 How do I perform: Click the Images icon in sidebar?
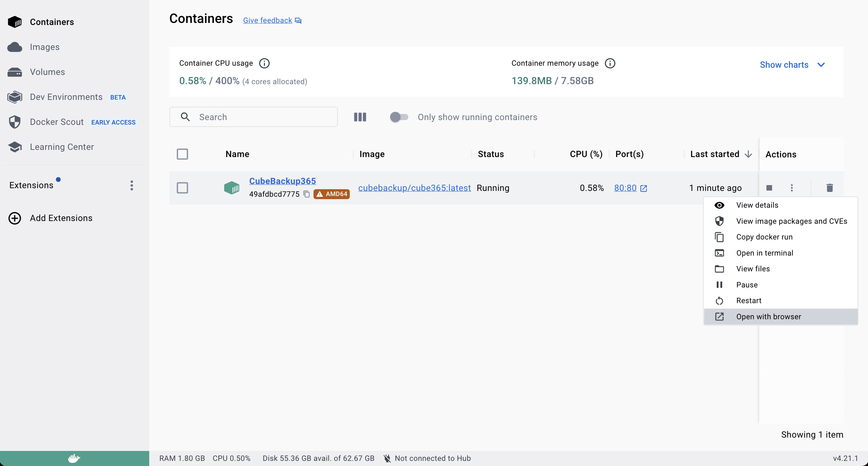point(15,47)
